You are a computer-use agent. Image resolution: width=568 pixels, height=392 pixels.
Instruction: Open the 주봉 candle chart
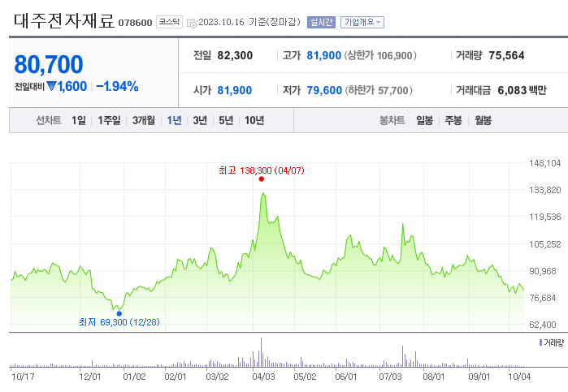[453, 120]
